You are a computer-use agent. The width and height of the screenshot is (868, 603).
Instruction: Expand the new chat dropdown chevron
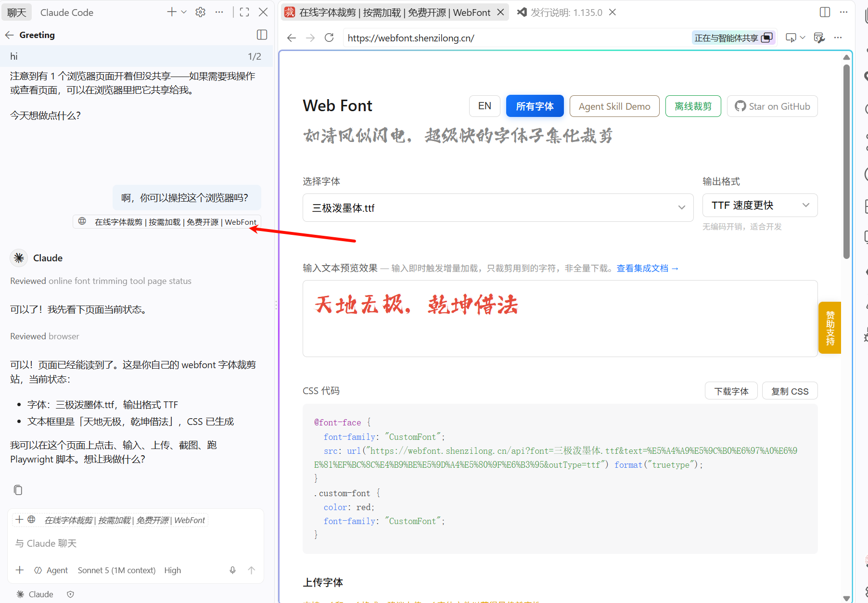coord(184,12)
